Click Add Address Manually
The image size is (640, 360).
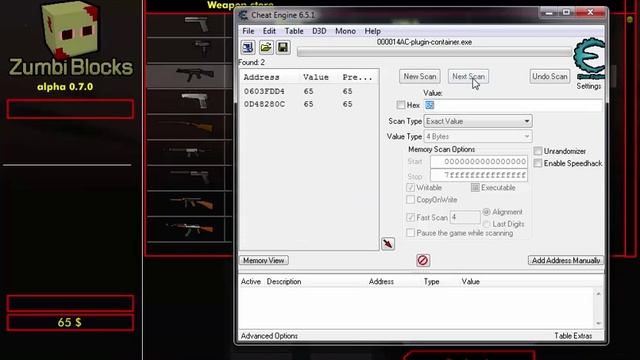point(566,260)
